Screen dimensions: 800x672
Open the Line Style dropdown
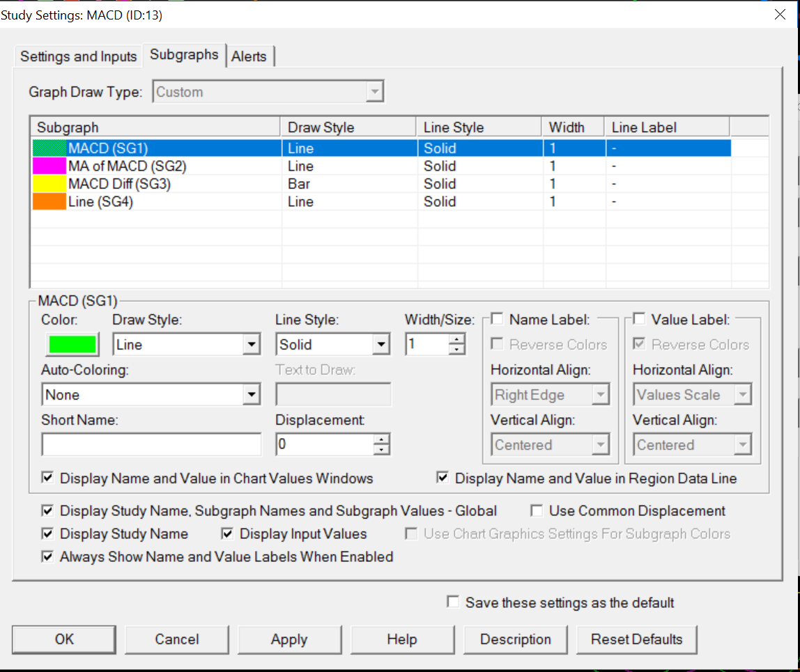tap(380, 345)
